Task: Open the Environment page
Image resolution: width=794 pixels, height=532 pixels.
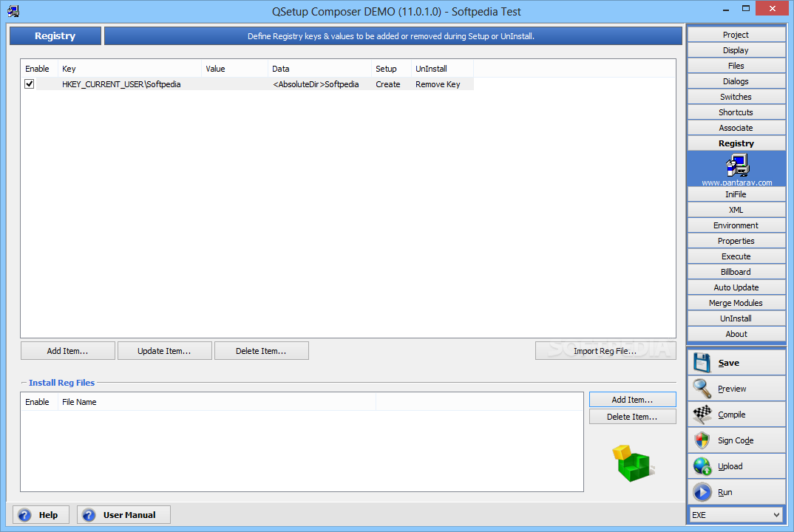Action: click(736, 225)
